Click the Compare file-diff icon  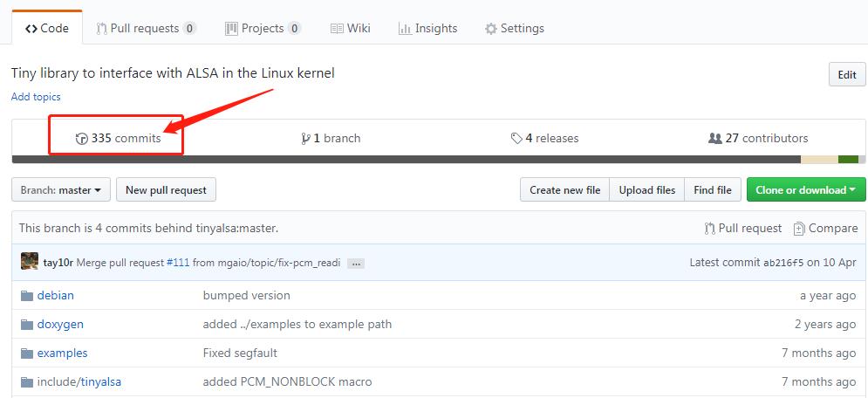[799, 229]
